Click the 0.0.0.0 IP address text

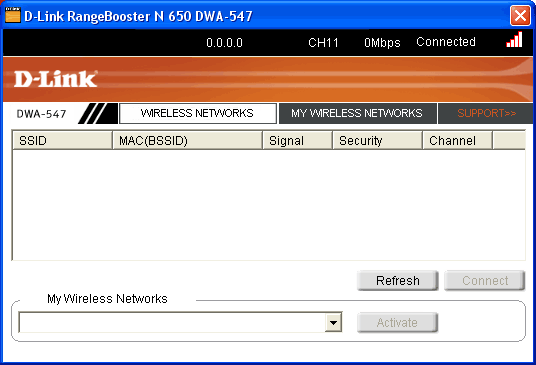(x=225, y=43)
